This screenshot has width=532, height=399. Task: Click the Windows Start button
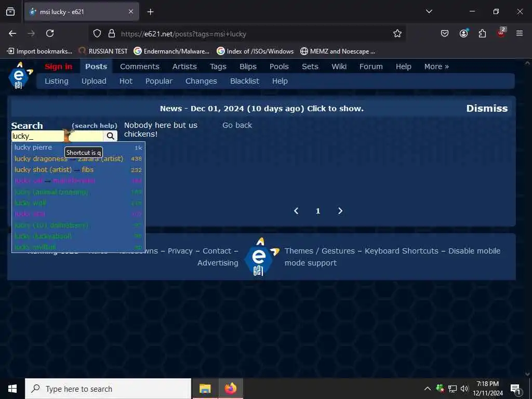(x=12, y=389)
